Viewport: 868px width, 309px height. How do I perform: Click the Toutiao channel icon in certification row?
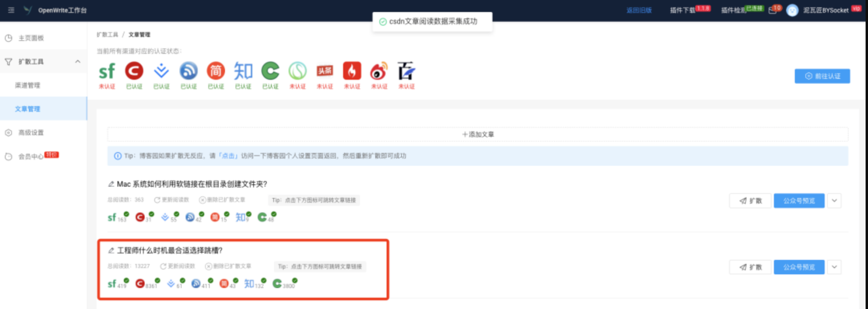[x=325, y=72]
